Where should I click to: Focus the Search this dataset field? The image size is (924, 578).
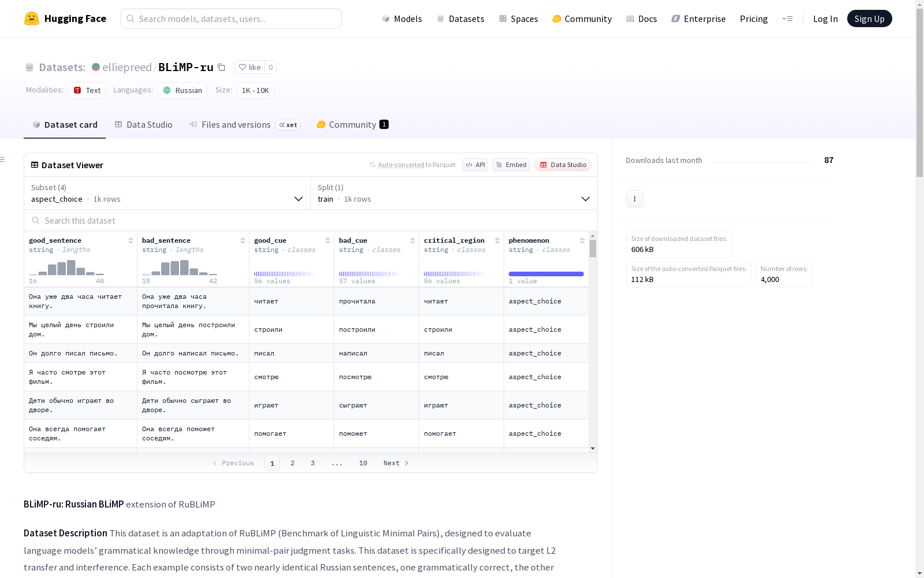[x=311, y=220]
